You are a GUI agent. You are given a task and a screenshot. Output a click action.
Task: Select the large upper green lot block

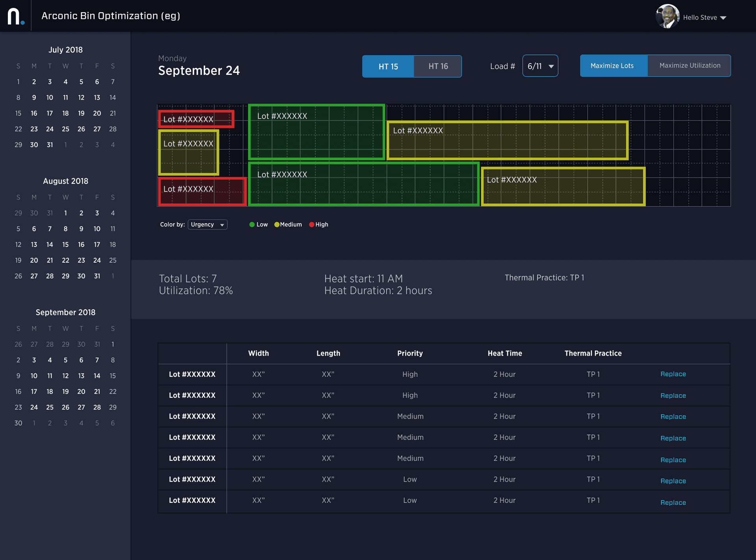pos(316,132)
